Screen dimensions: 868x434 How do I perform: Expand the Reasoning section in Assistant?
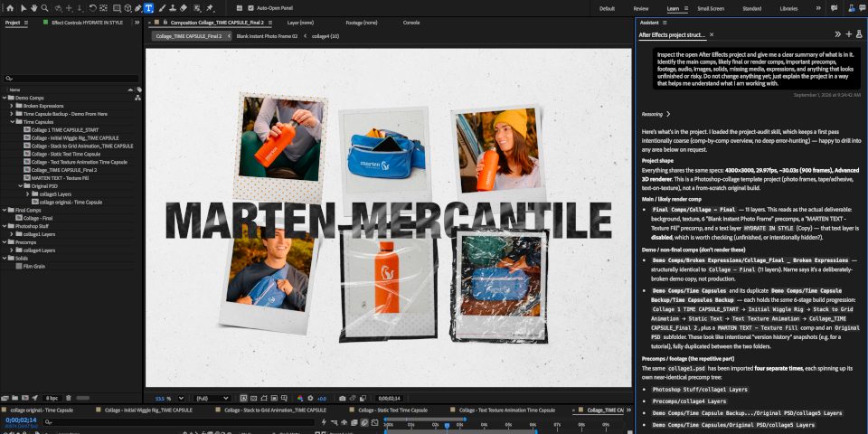[x=656, y=114]
